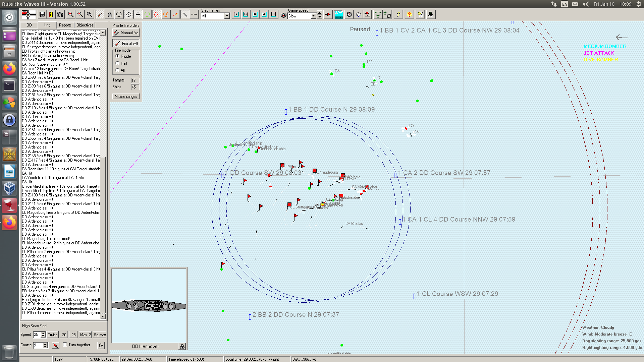Screen dimensions: 644x362
Task: Click the exit door toolbar icon
Action: [51, 14]
